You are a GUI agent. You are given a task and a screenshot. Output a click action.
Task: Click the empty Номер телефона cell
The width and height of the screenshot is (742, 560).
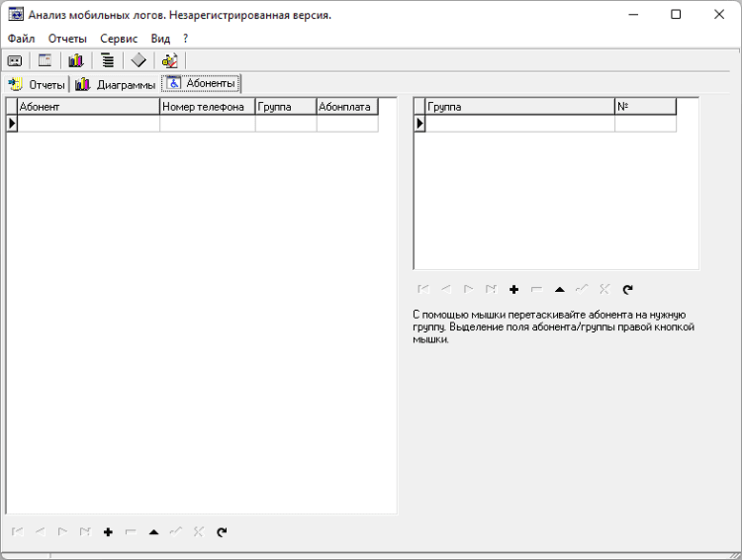tap(208, 123)
